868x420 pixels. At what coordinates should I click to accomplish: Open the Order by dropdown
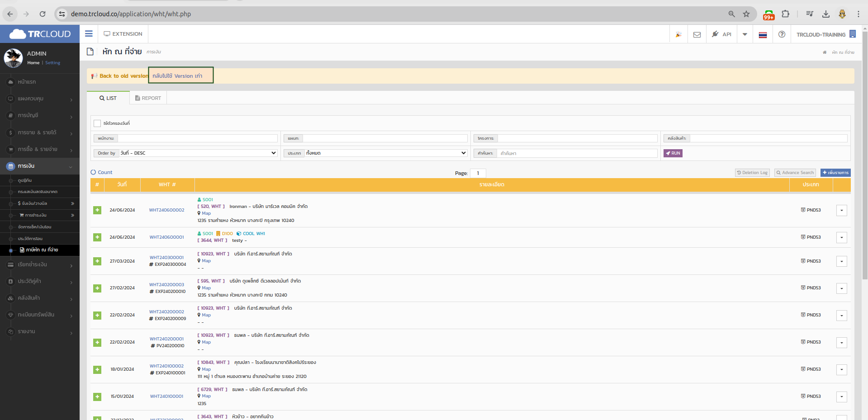[x=198, y=153]
